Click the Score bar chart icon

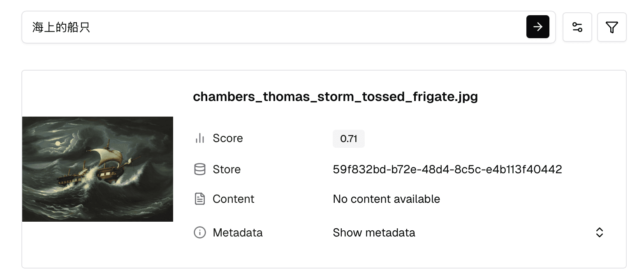pyautogui.click(x=199, y=138)
